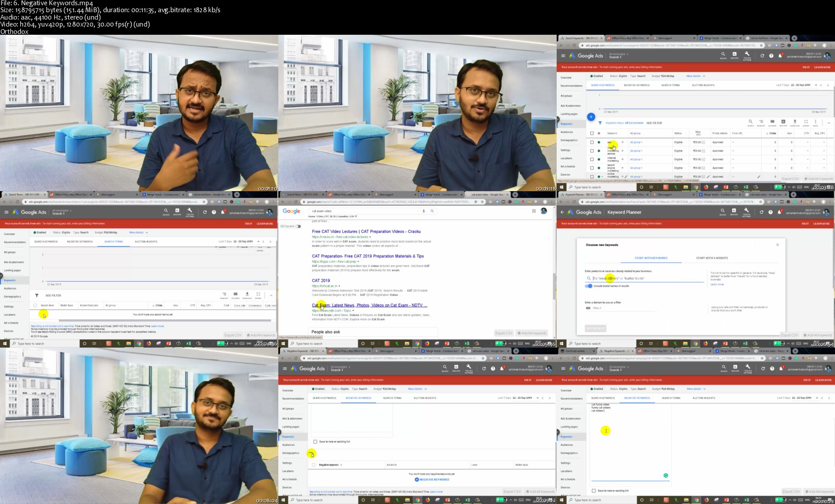Click Chrome taskbar icon in Google results frame
This screenshot has height=504, width=835.
coord(417,344)
